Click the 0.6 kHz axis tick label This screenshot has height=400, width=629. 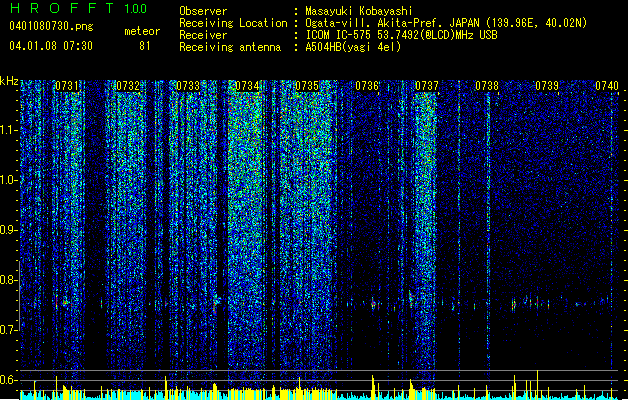pyautogui.click(x=8, y=380)
